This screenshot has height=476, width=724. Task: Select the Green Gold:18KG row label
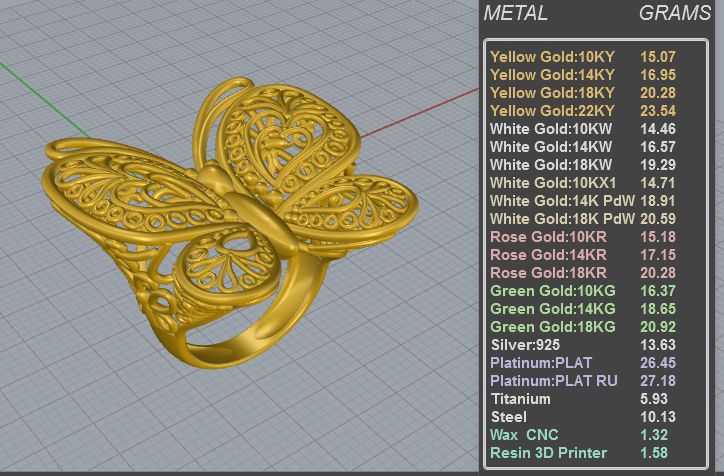click(553, 327)
